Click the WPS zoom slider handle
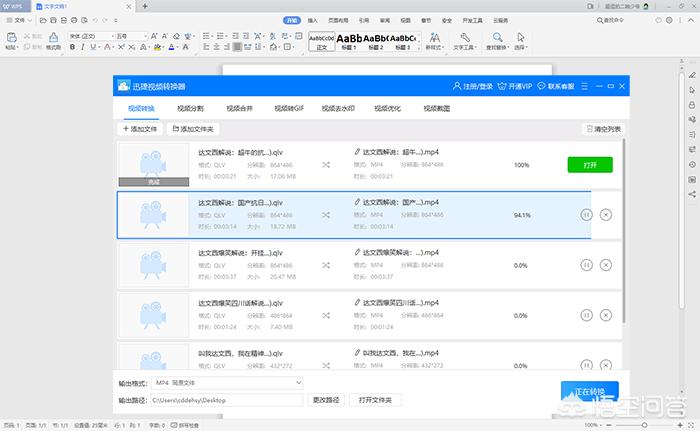 (x=644, y=425)
